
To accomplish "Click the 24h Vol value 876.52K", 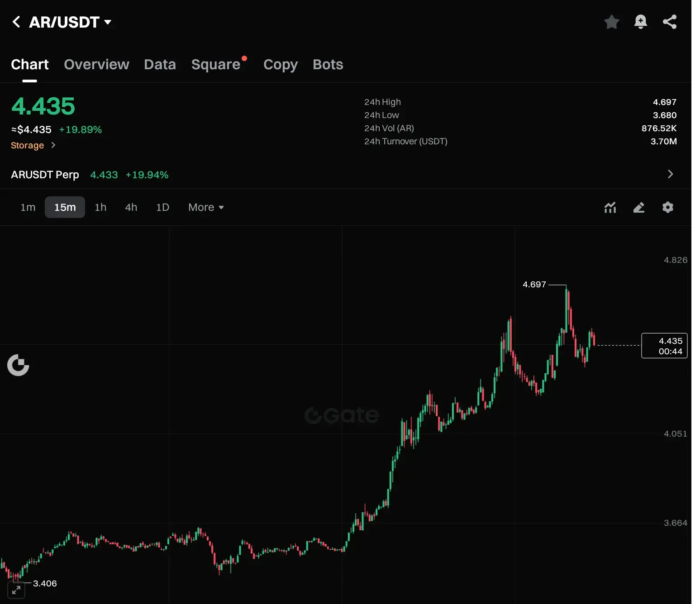I will click(x=659, y=128).
